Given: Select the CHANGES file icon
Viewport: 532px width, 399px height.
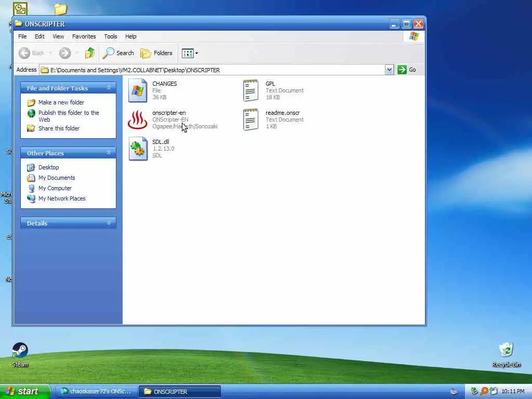Looking at the screenshot, I should pos(138,90).
